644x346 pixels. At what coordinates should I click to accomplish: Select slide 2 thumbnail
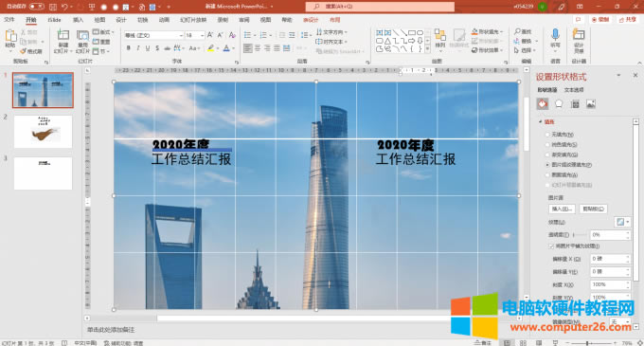point(44,132)
